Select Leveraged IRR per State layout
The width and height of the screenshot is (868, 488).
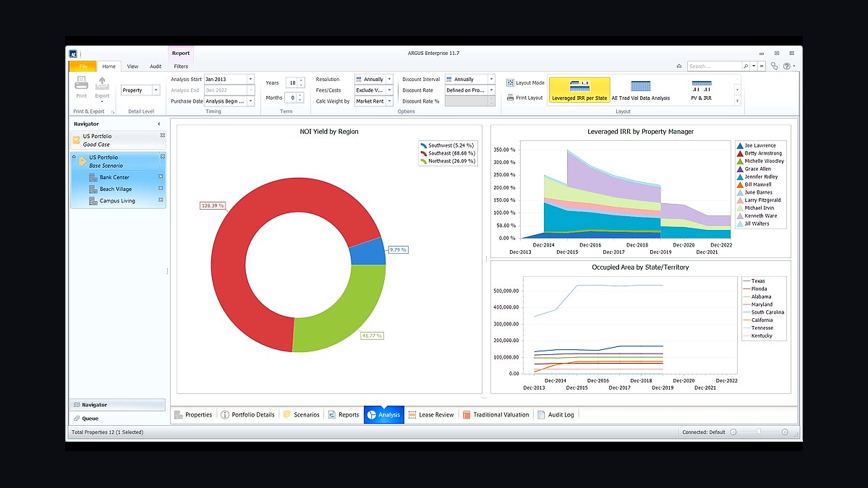click(579, 90)
